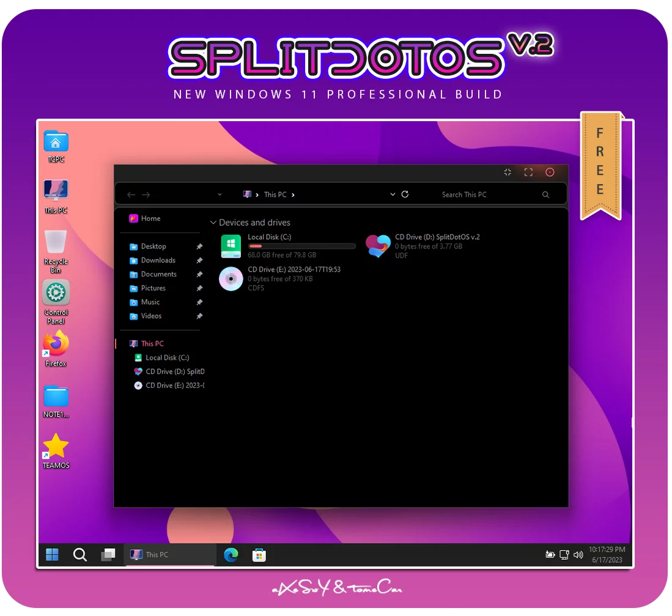Click the search magnifier icon in Explorer
Viewport: 672px width, 616px height.
[545, 195]
